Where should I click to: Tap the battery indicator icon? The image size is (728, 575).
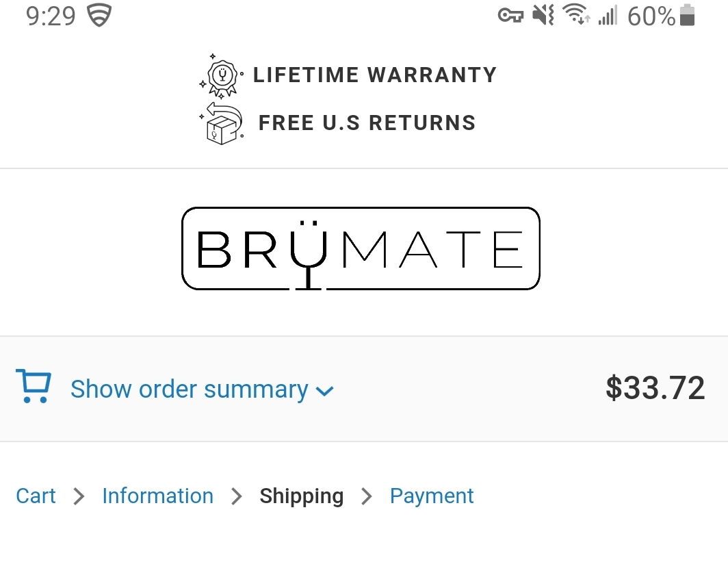[x=687, y=15]
